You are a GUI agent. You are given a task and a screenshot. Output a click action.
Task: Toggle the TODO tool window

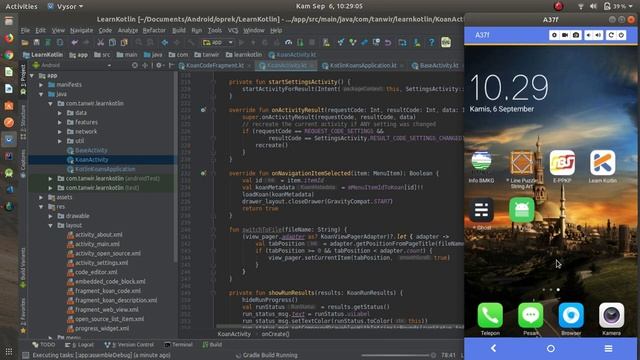click(x=44, y=344)
